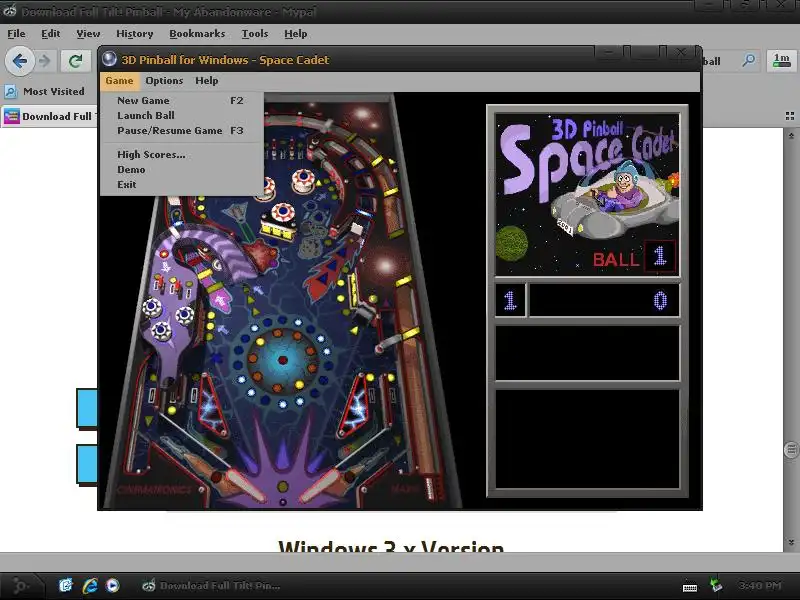Switch to Download Full Tilt taskbar button
This screenshot has width=800, height=600.
(211, 586)
